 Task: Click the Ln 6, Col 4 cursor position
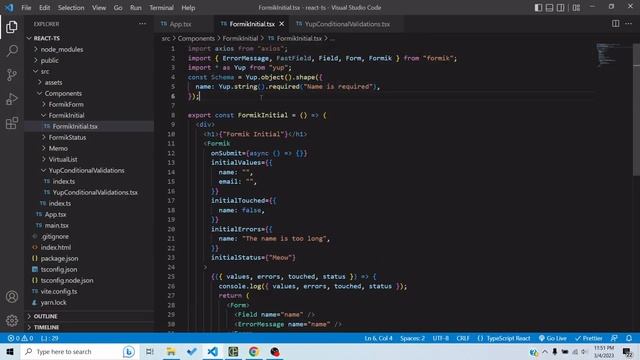(378, 338)
